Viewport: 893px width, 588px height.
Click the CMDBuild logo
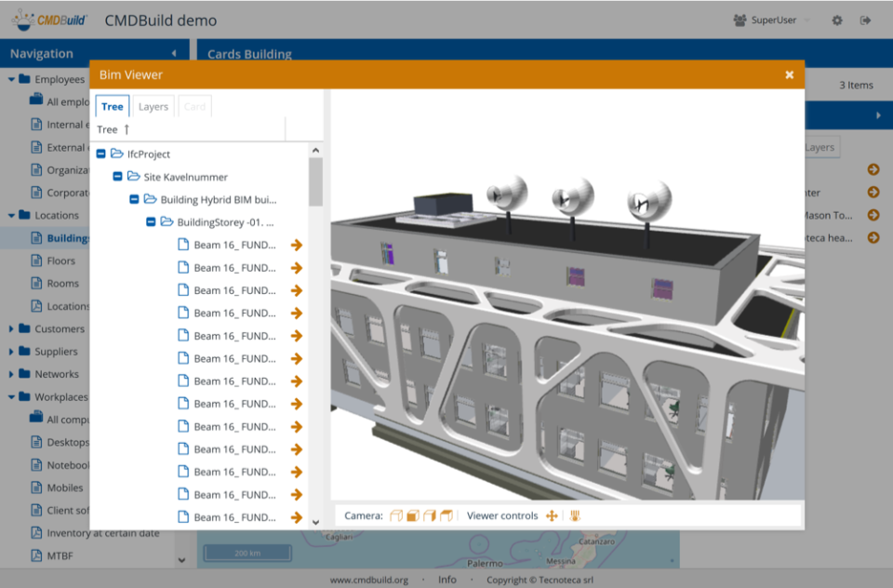click(x=49, y=20)
